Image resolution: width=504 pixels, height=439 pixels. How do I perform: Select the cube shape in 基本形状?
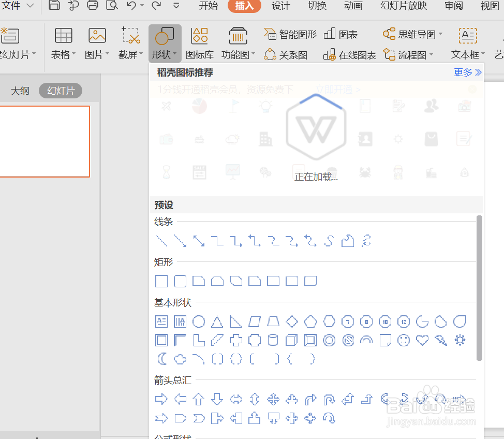coord(292,340)
